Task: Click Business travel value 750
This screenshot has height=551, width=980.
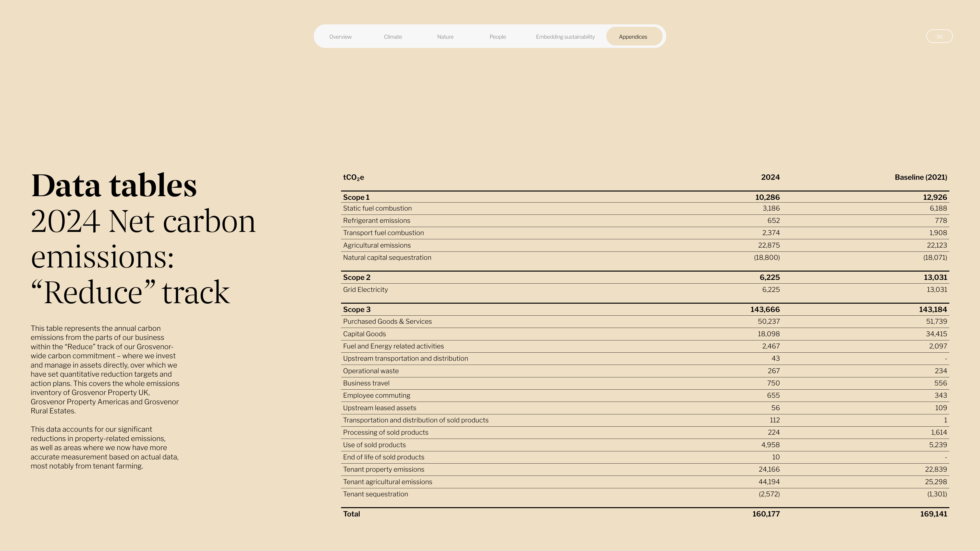Action: pos(773,383)
